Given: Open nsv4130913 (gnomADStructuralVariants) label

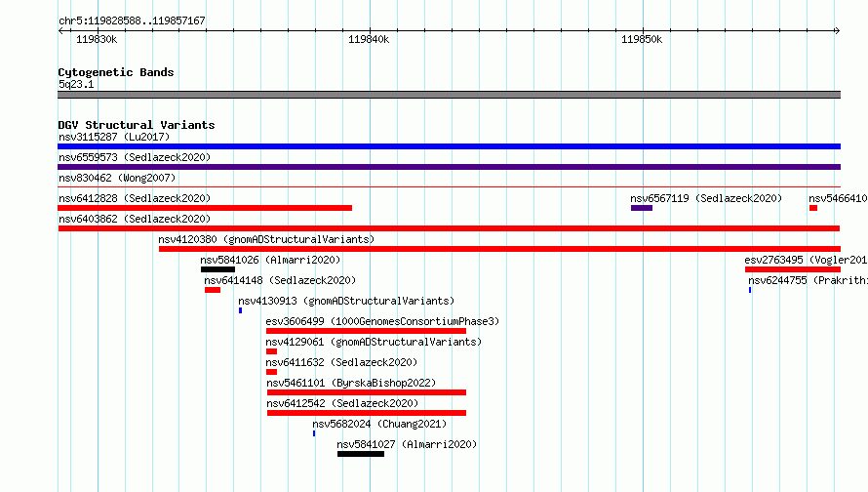Looking at the screenshot, I should (346, 301).
